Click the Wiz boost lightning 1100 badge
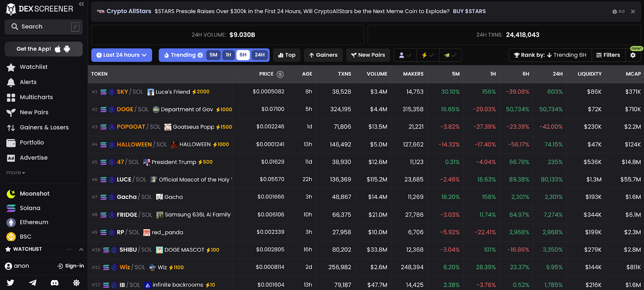This screenshot has width=644, height=290. point(176,267)
